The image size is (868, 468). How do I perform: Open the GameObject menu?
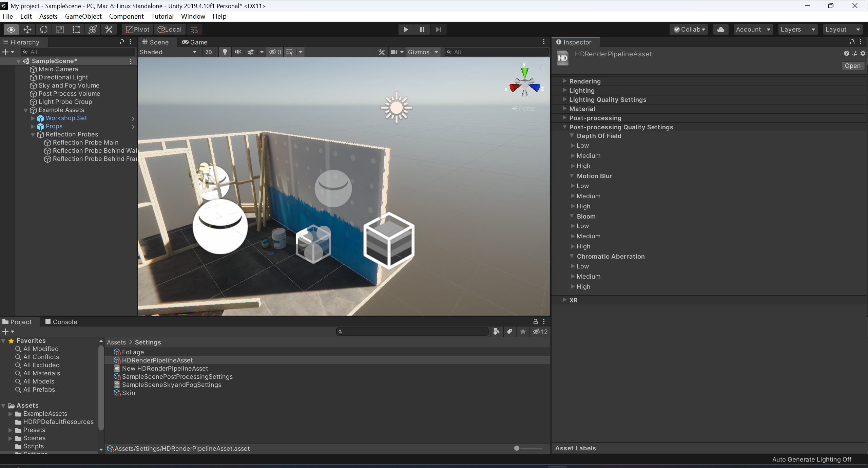(x=83, y=16)
